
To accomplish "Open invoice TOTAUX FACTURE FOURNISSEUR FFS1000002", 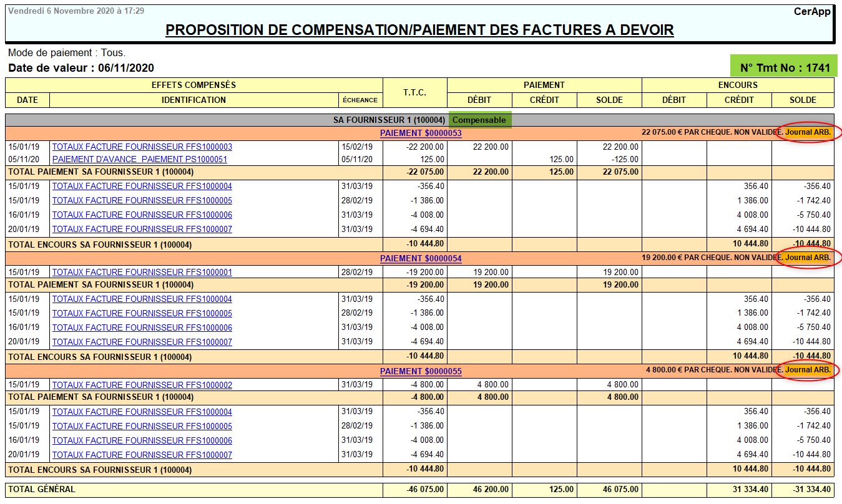I will coord(142,385).
